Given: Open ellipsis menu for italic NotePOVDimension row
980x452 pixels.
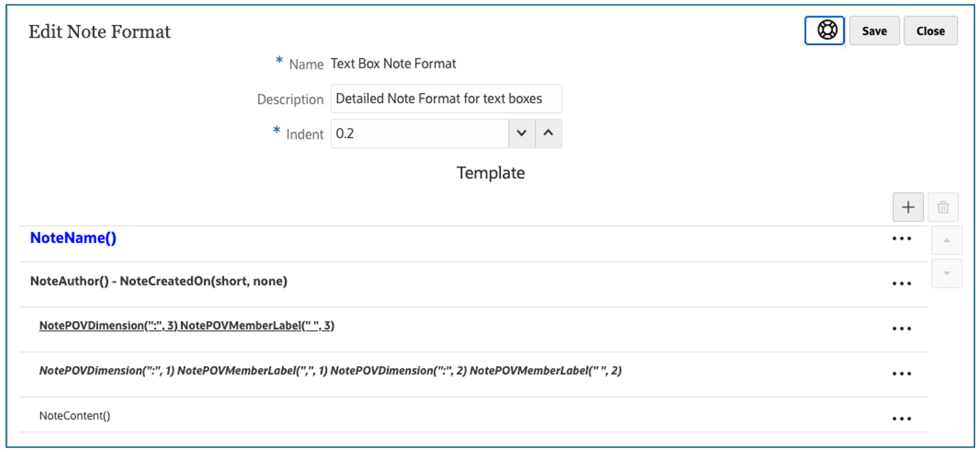Looking at the screenshot, I should click(901, 374).
